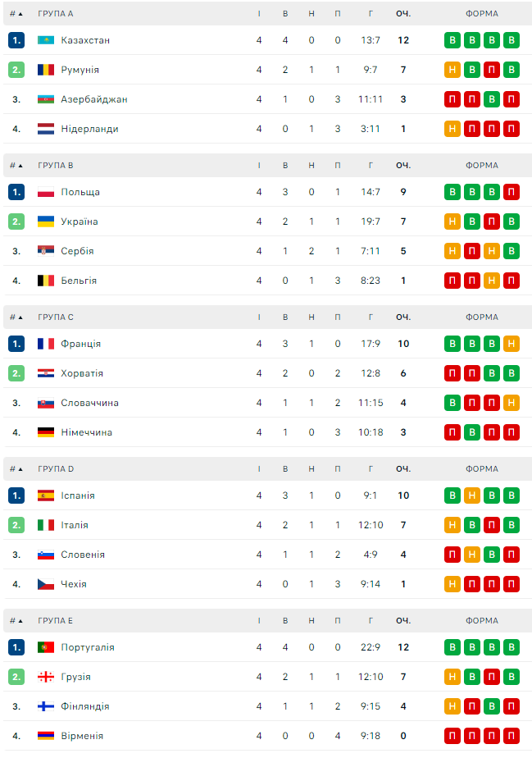The height and width of the screenshot is (758, 532).
Task: Click the Netherlands flag icon
Action: [46, 129]
